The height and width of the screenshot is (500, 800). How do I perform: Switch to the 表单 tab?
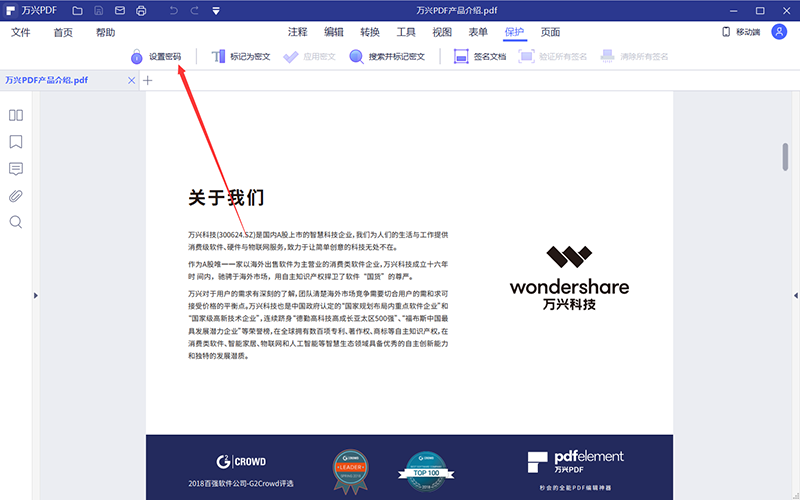(x=478, y=32)
